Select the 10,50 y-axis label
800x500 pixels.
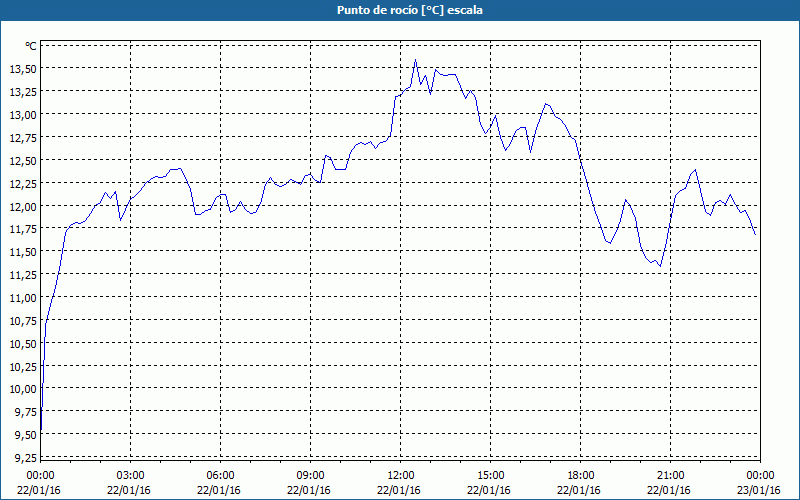pyautogui.click(x=23, y=344)
